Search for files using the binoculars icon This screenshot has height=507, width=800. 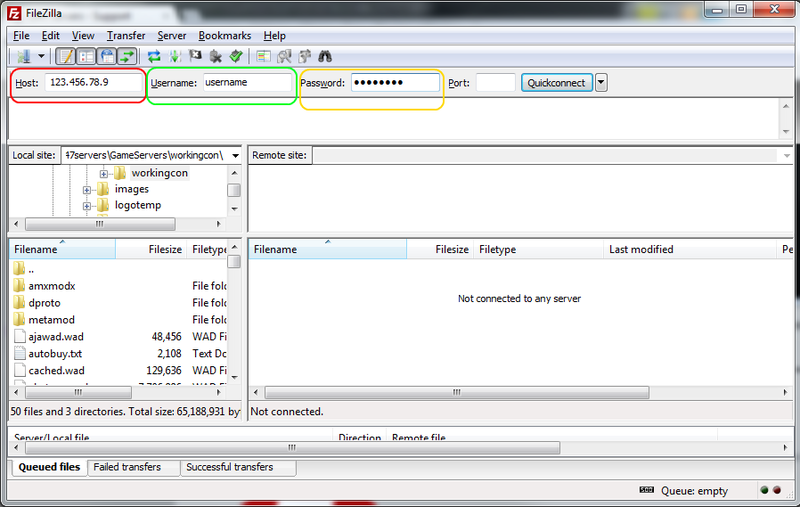(x=325, y=56)
